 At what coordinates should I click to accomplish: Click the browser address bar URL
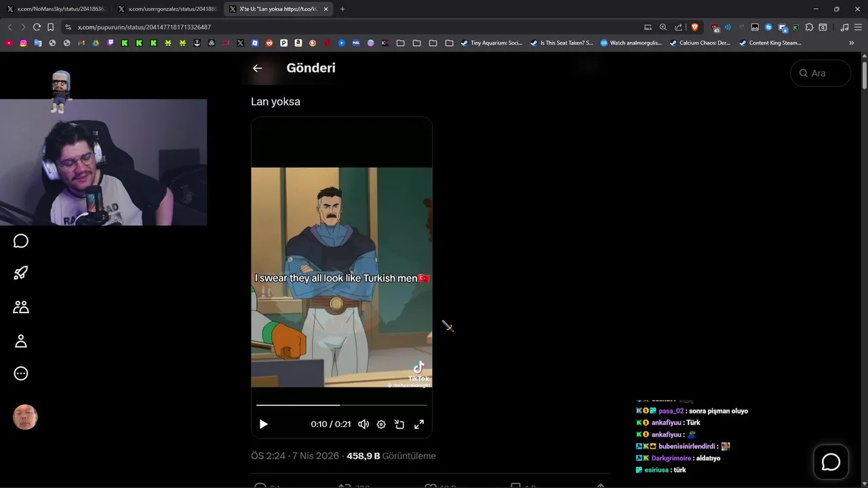[144, 27]
